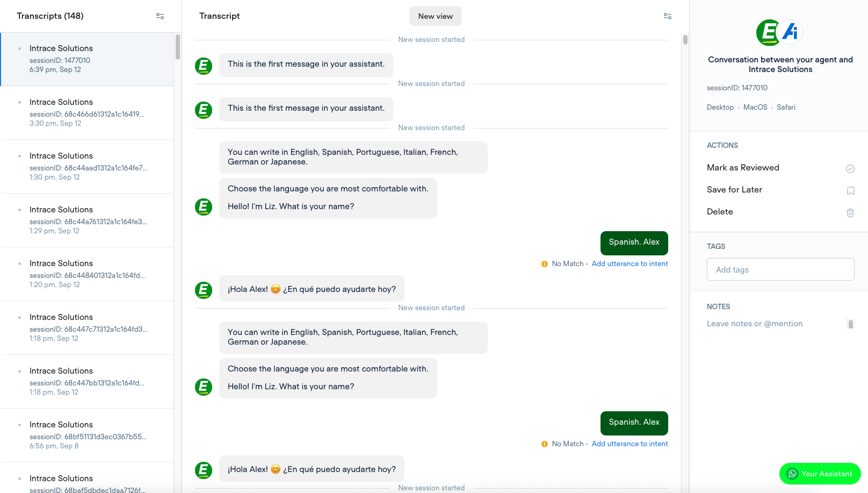Screen dimensions: 868x493
Task: Open the Transcripts list filter icon
Action: pyautogui.click(x=160, y=16)
